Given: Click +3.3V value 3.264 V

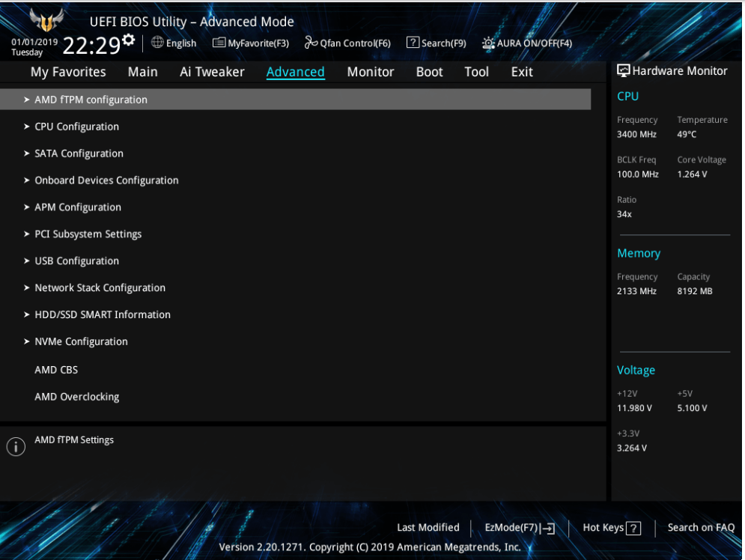Looking at the screenshot, I should (631, 448).
